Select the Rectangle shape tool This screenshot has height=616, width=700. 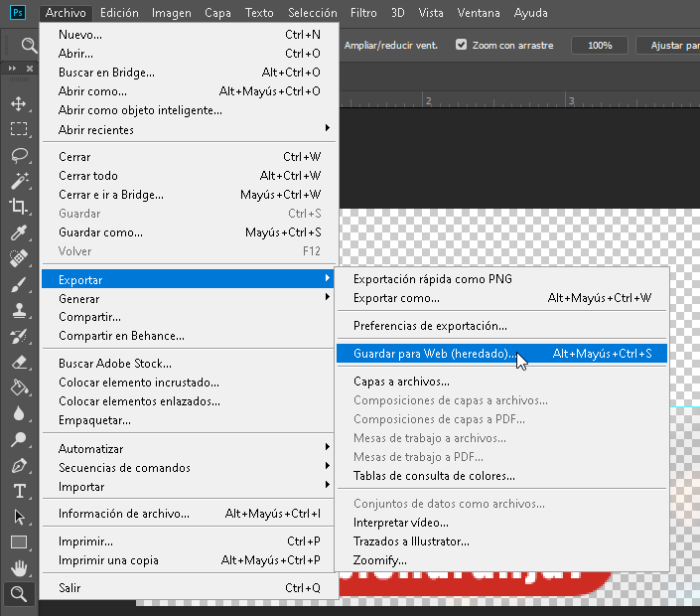coord(19,542)
